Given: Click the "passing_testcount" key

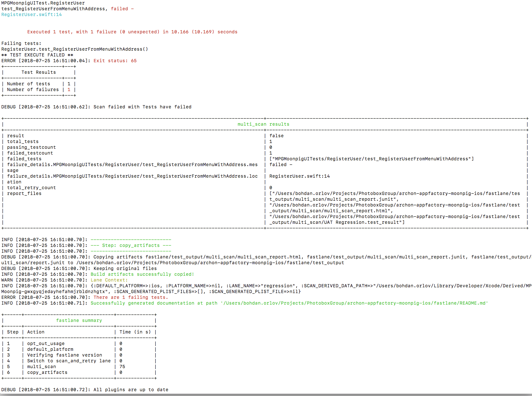Looking at the screenshot, I should [31, 147].
